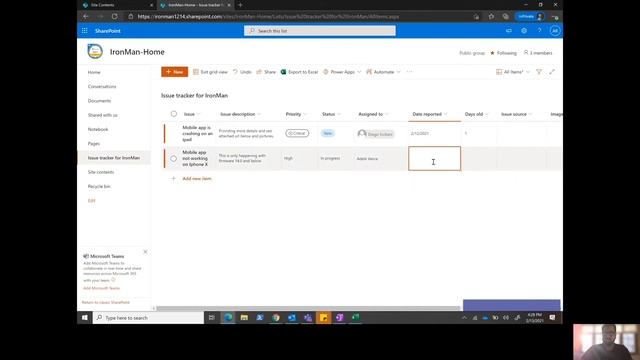Open the Assigned to column dropdown

pyautogui.click(x=387, y=114)
